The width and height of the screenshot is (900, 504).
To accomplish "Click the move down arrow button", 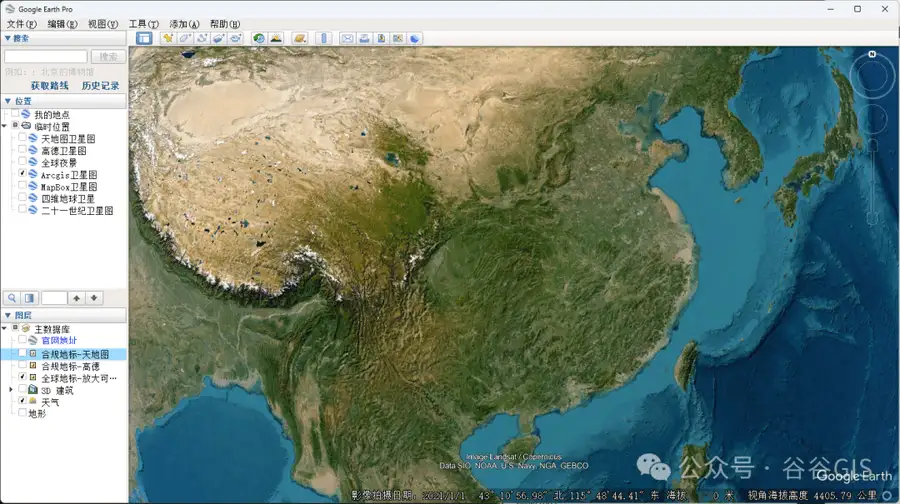I will [94, 298].
